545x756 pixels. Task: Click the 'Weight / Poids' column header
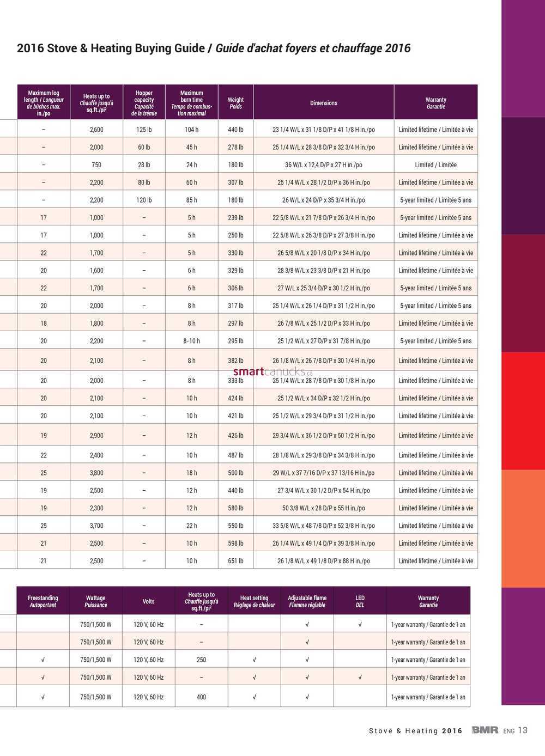pyautogui.click(x=235, y=103)
